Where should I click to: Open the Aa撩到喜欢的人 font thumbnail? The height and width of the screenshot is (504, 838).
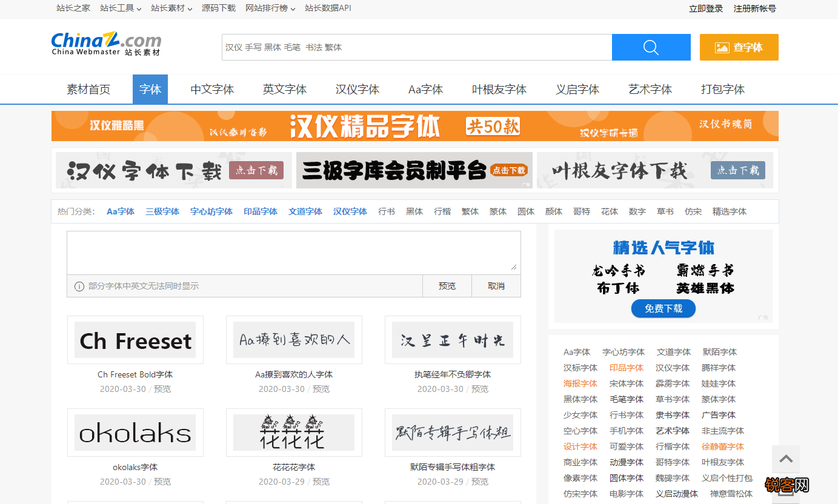[294, 340]
